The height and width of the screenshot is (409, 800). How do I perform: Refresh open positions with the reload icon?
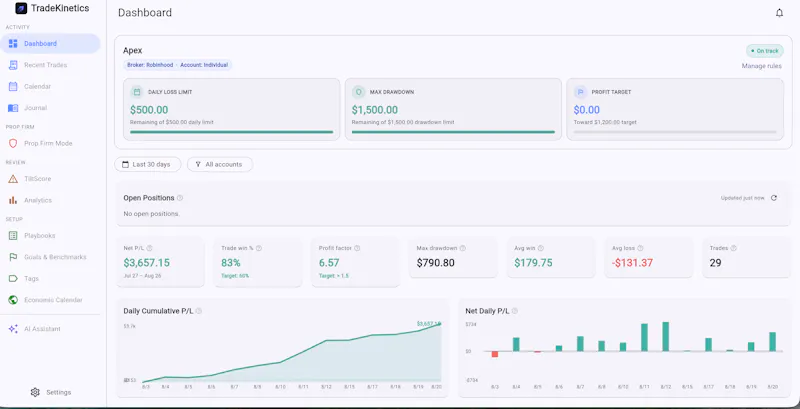[774, 198]
